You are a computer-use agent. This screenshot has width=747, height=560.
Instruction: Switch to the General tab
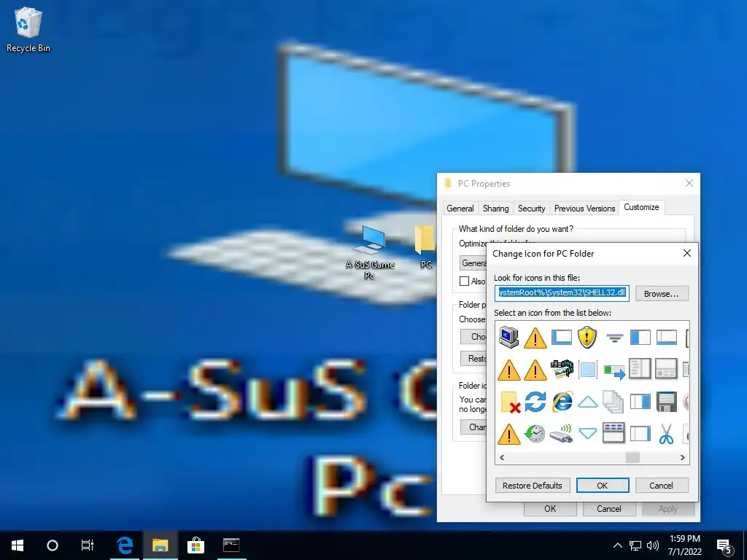click(460, 208)
